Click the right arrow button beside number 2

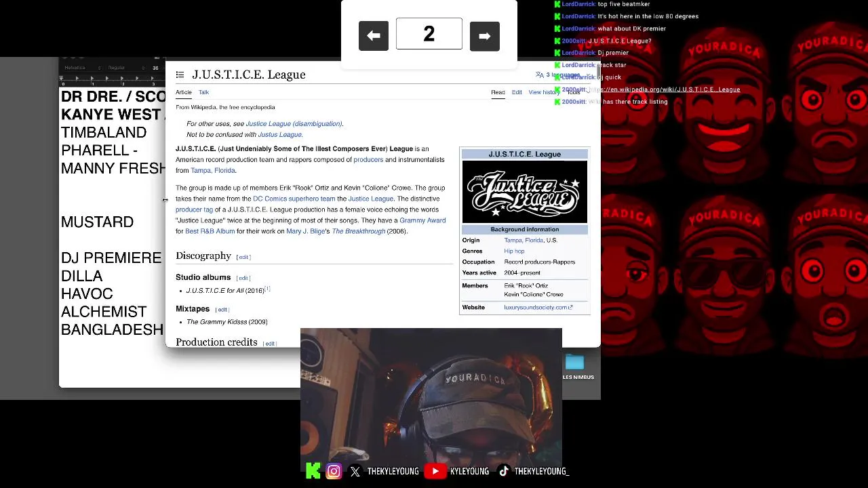pyautogui.click(x=484, y=36)
